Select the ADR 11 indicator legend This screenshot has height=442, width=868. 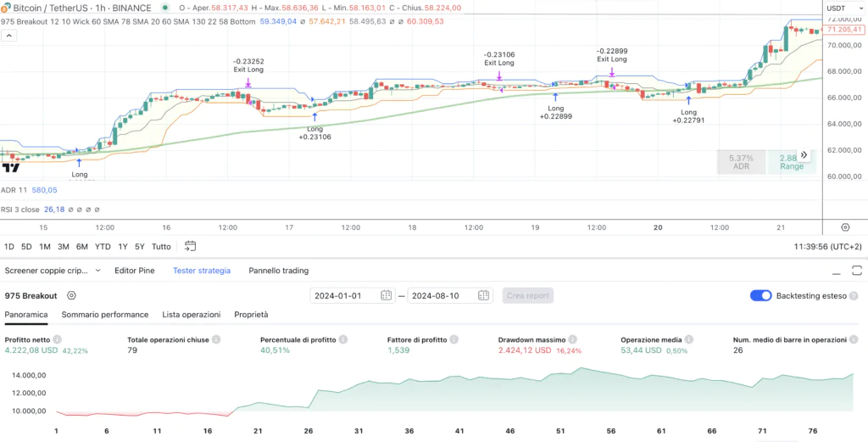pyautogui.click(x=13, y=190)
